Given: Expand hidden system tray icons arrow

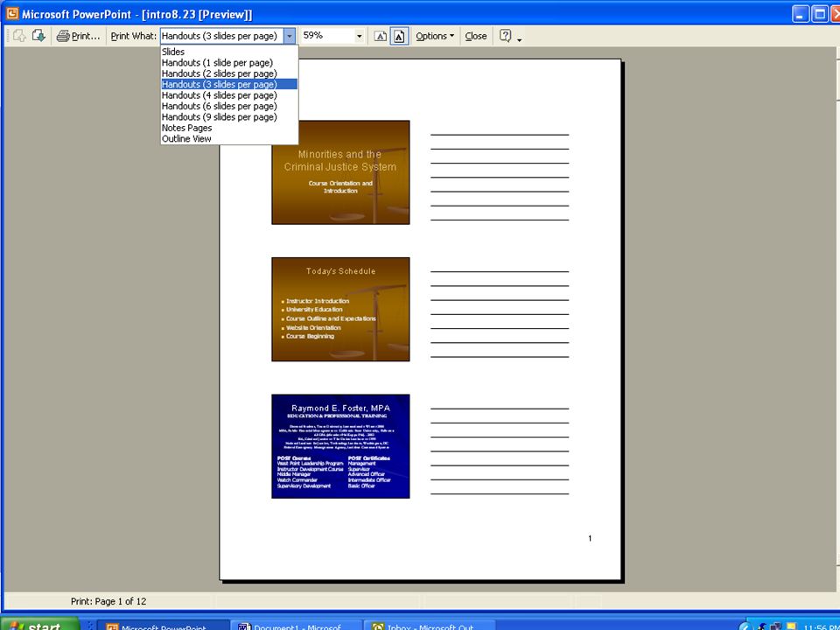Looking at the screenshot, I should [745, 626].
